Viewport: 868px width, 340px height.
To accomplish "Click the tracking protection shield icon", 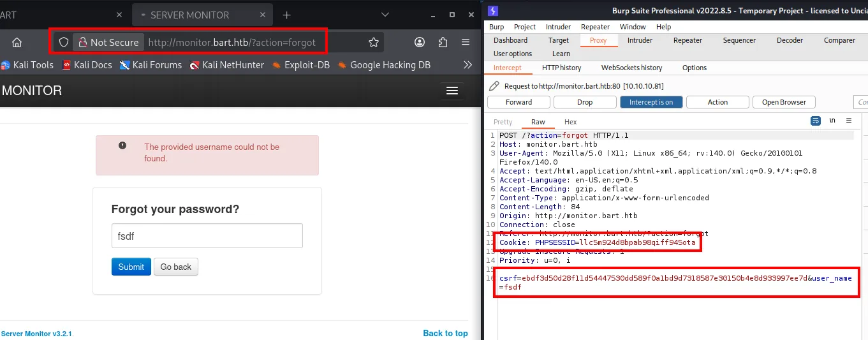I will click(63, 42).
